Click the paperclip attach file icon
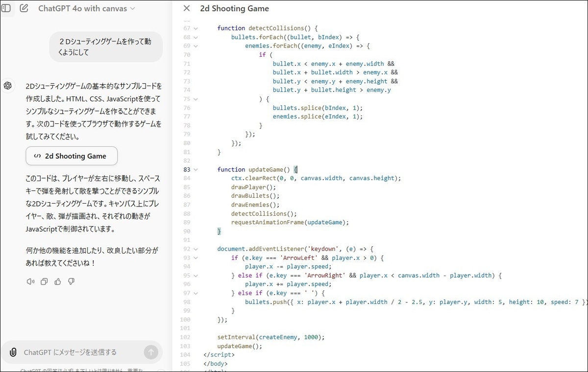Viewport: 588px width, 372px height. click(x=13, y=352)
